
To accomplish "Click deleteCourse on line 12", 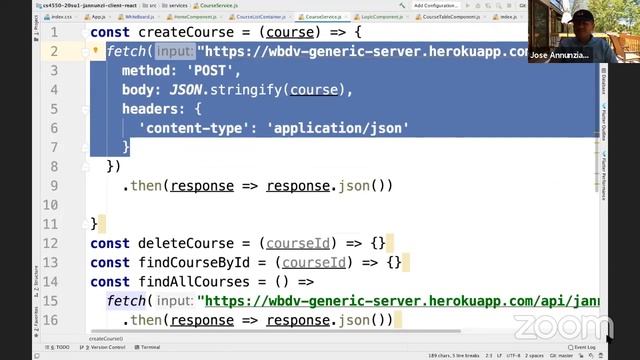I will [186, 243].
